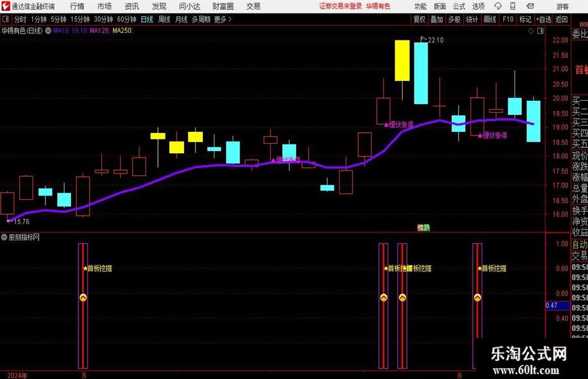Click the 叠加 toolbar button
The image size is (588, 379).
tap(437, 19)
